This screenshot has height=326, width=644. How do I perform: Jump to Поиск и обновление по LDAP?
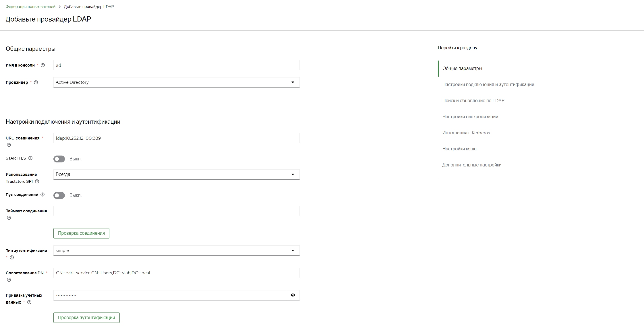473,100
